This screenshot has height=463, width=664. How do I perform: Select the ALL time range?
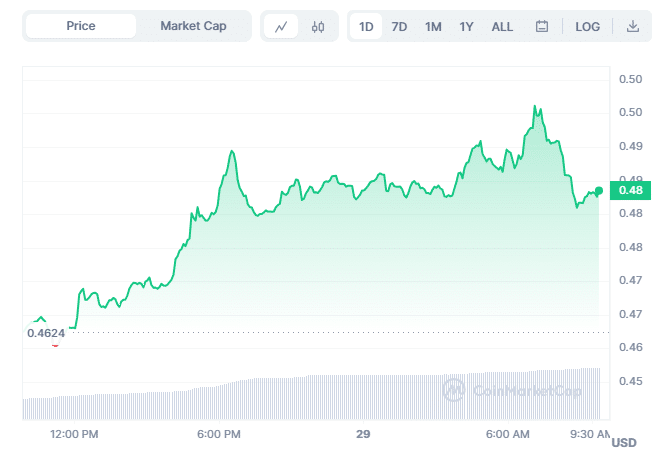tap(502, 27)
